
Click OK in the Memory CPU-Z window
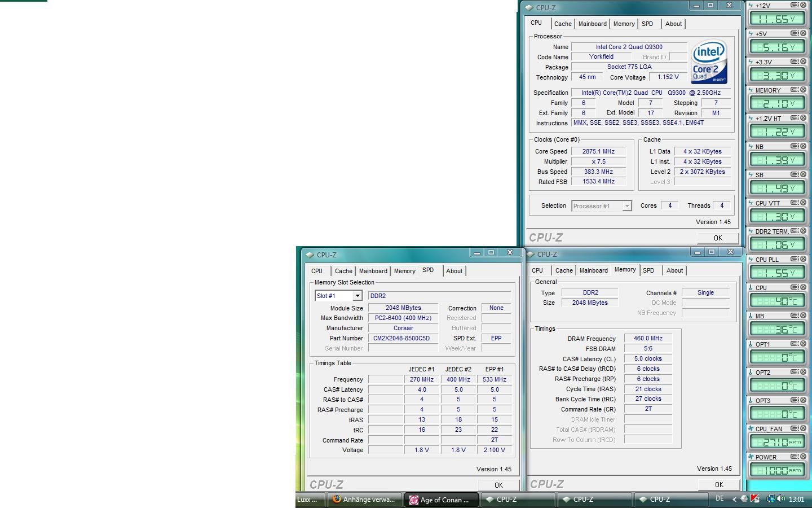(x=719, y=484)
